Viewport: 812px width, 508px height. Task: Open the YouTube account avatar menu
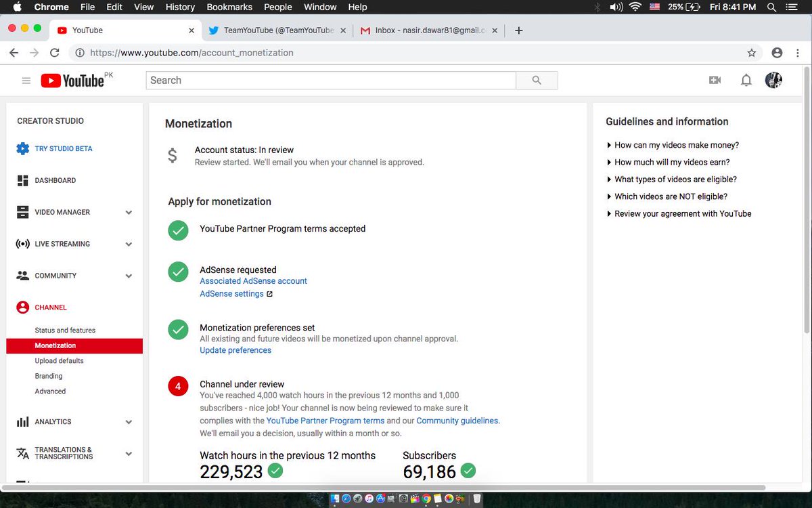coord(773,80)
